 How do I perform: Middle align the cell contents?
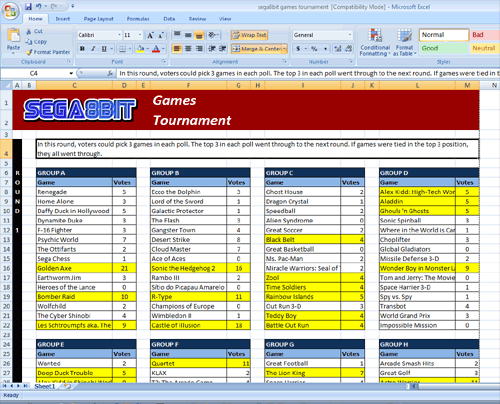(188, 35)
